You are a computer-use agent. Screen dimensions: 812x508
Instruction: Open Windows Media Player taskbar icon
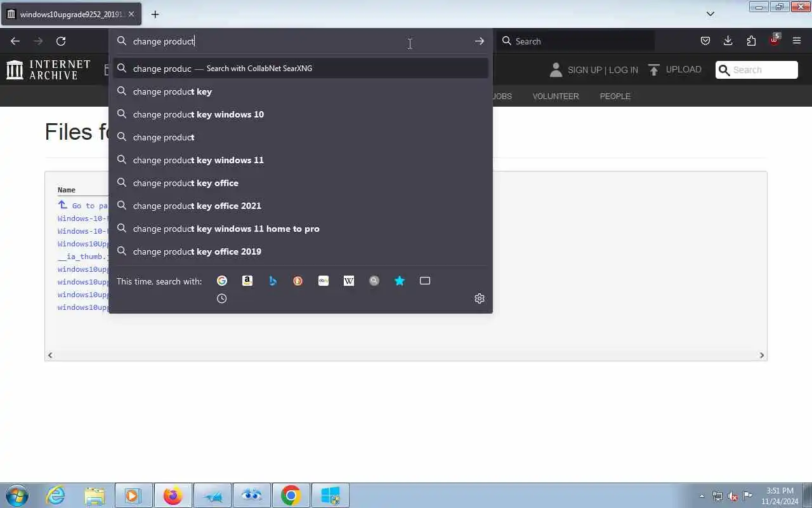tap(133, 495)
